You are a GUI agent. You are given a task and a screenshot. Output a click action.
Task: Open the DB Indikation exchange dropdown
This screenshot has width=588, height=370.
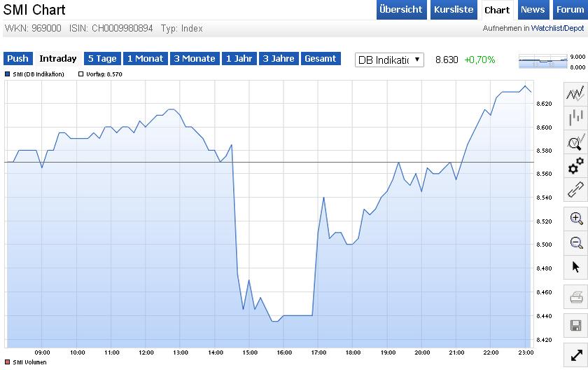389,60
